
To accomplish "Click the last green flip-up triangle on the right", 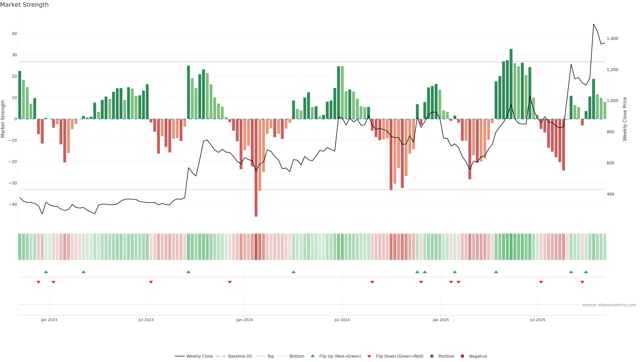I will 586,272.
